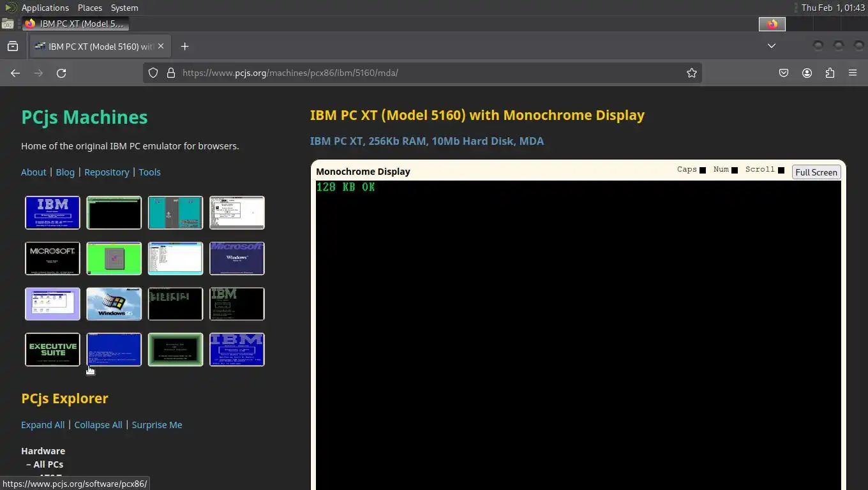Open the white early Windows desktop thumbnail
This screenshot has height=490, width=868.
237,212
